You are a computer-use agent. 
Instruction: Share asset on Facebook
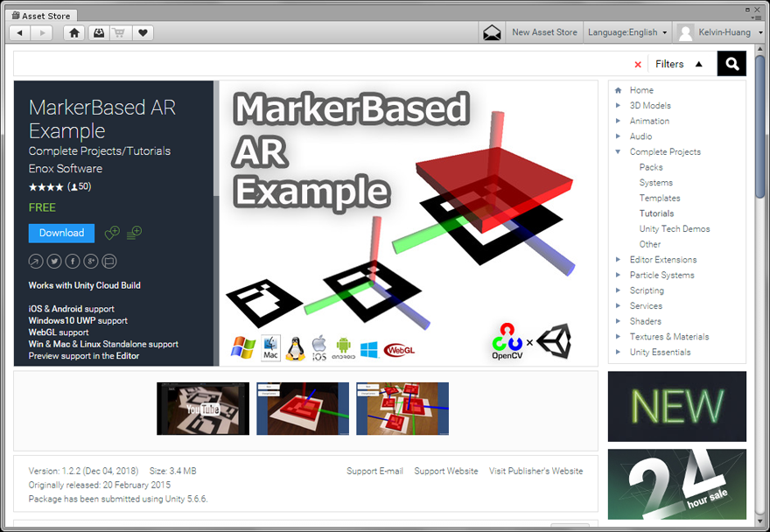coord(73,262)
